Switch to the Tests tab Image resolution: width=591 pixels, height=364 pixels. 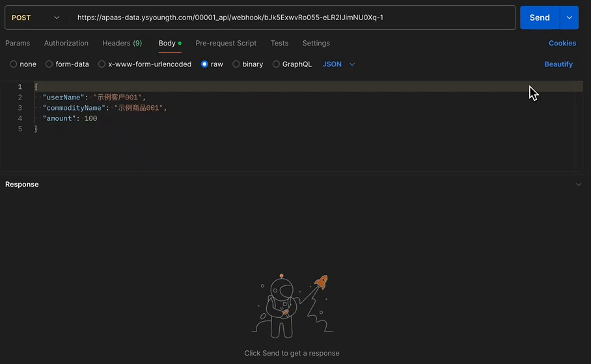[x=279, y=44]
